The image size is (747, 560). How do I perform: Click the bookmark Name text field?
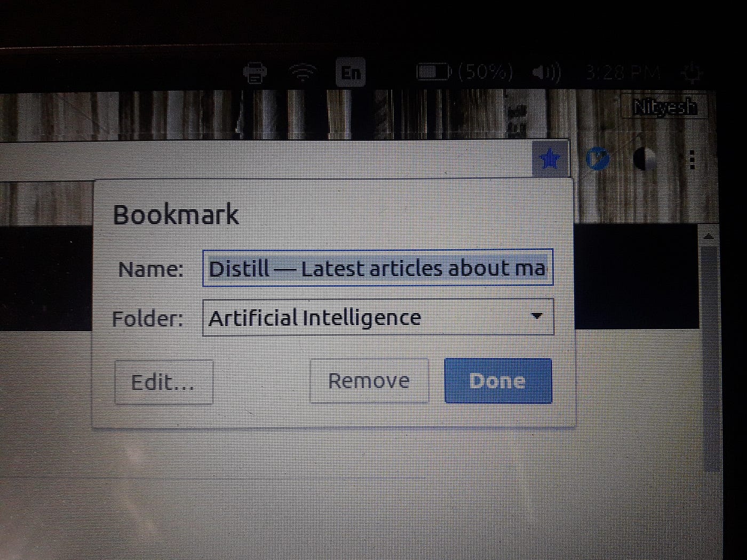click(378, 268)
